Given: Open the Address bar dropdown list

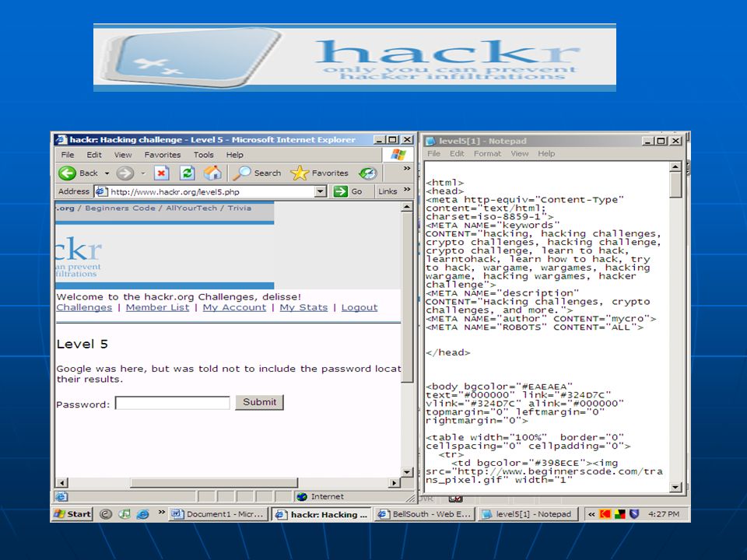Looking at the screenshot, I should [x=321, y=191].
